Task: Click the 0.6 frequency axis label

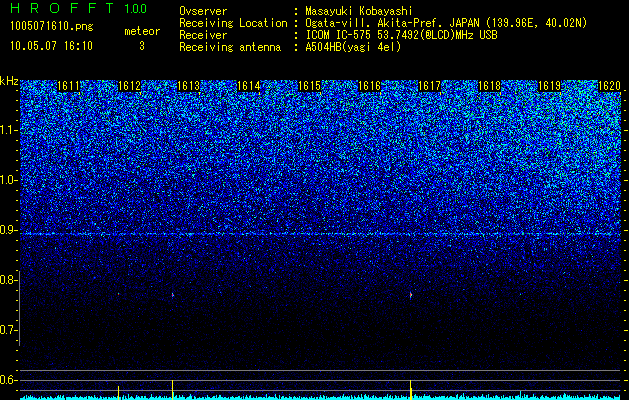Action: coord(8,380)
